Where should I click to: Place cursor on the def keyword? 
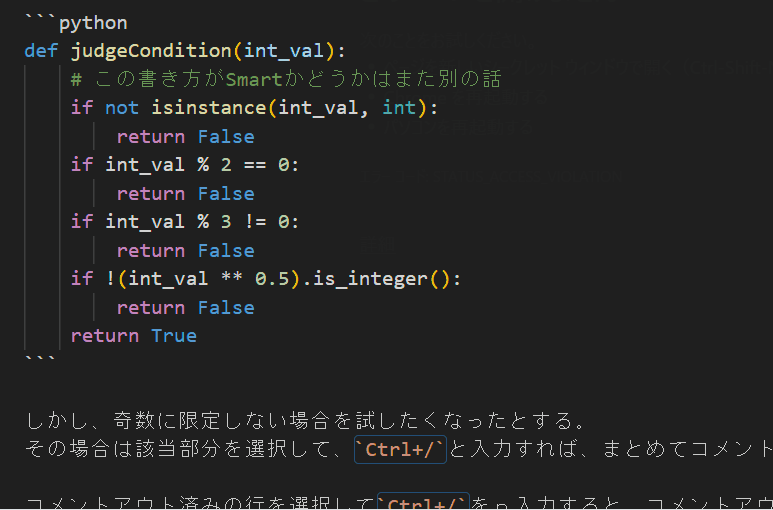[41, 50]
